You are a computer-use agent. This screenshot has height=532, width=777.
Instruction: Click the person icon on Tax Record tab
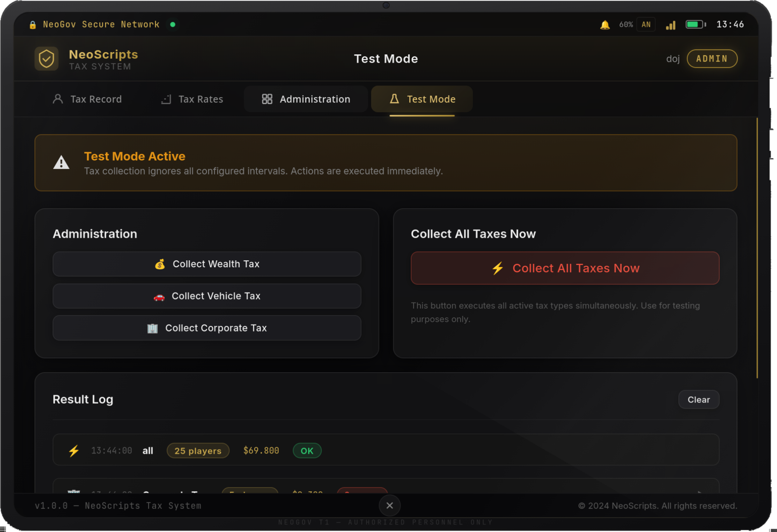58,99
